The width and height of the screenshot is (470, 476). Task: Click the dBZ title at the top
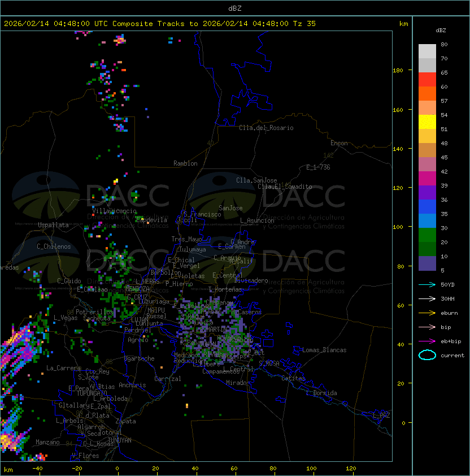pyautogui.click(x=235, y=8)
